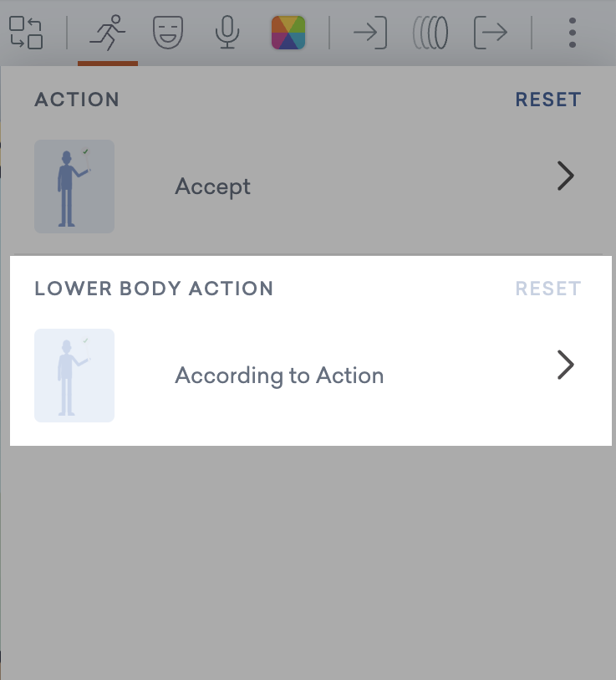This screenshot has width=616, height=680.
Task: Click the ACTION section heading
Action: [x=77, y=100]
